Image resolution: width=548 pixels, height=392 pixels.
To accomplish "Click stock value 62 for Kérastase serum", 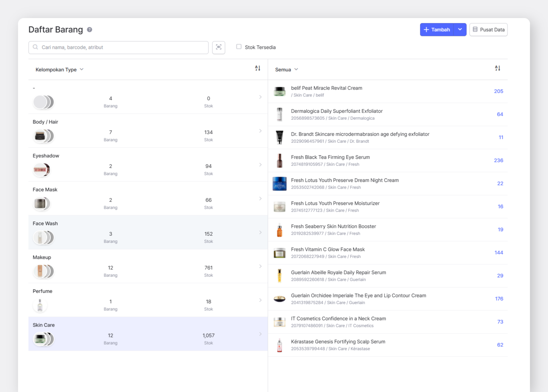I will coord(500,345).
